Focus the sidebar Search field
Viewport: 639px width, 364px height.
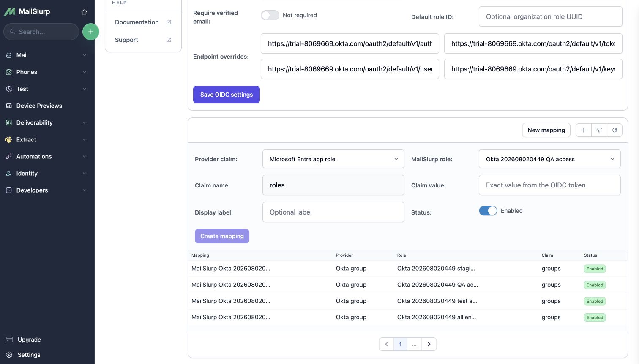(x=41, y=32)
